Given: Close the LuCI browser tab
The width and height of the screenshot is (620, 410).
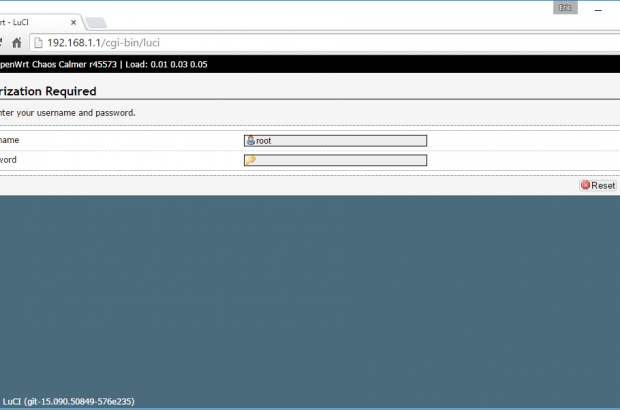Looking at the screenshot, I should pos(71,22).
